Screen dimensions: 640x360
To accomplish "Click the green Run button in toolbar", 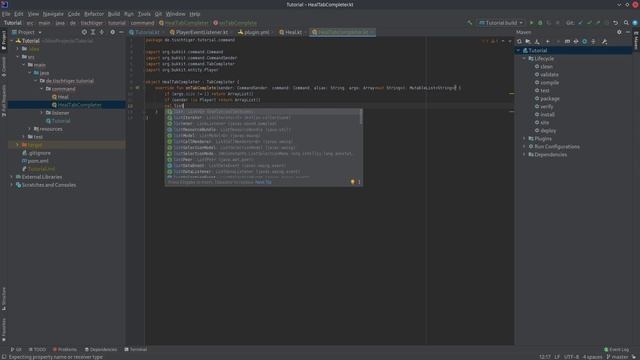I will pyautogui.click(x=531, y=23).
